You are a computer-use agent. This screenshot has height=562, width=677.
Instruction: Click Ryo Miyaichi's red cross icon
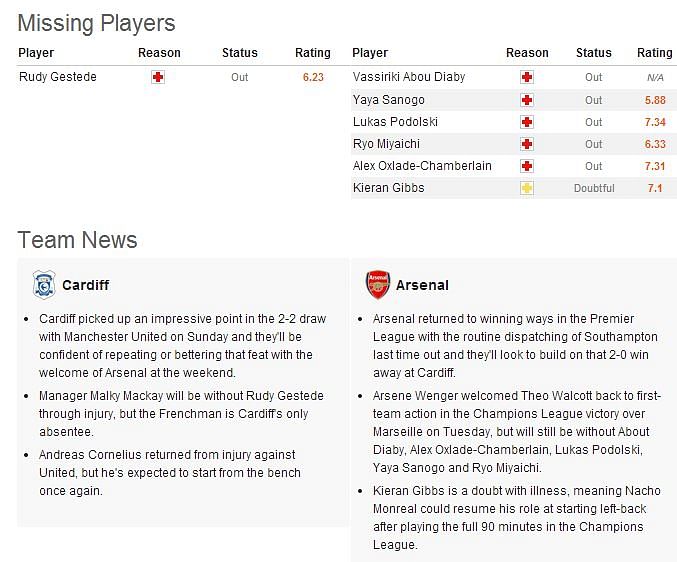pyautogui.click(x=527, y=144)
